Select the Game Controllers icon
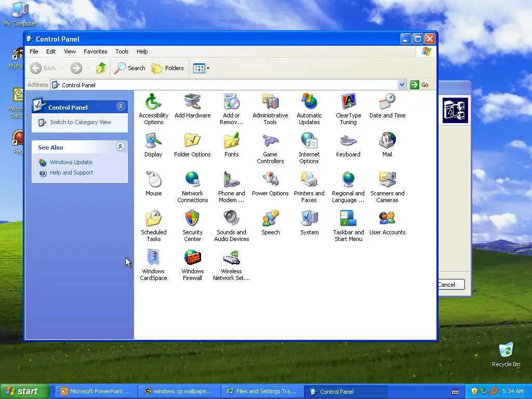Image resolution: width=532 pixels, height=399 pixels. 270,140
